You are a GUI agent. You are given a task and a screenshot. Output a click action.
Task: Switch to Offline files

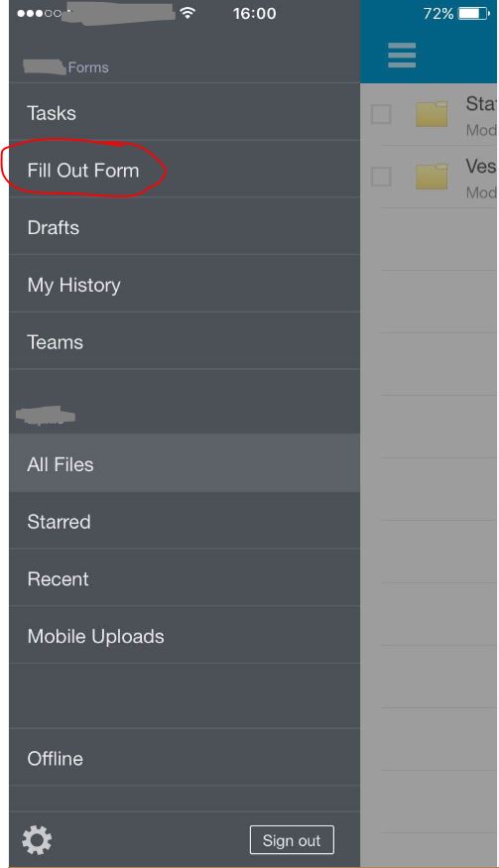(185, 758)
